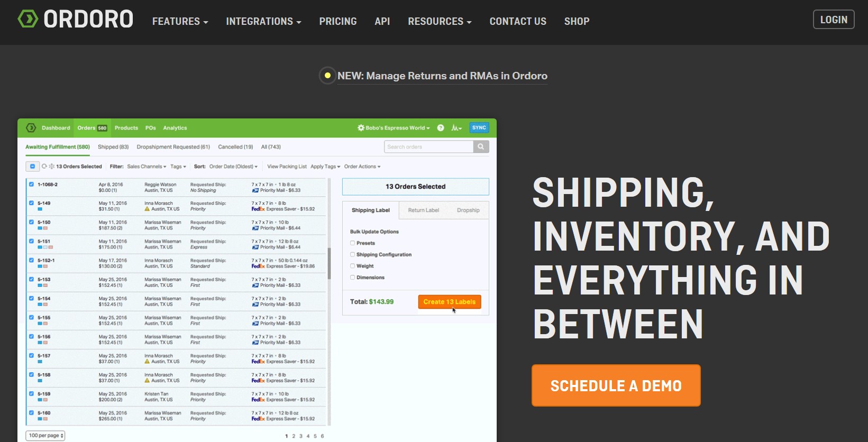Click the refresh icon beside 13 Orders Selected
Image resolution: width=868 pixels, height=442 pixels.
coord(44,167)
